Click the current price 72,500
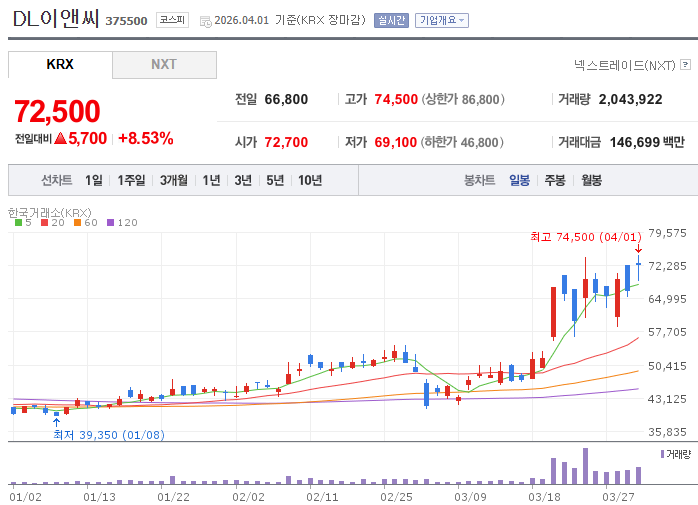The image size is (698, 505). point(57,111)
